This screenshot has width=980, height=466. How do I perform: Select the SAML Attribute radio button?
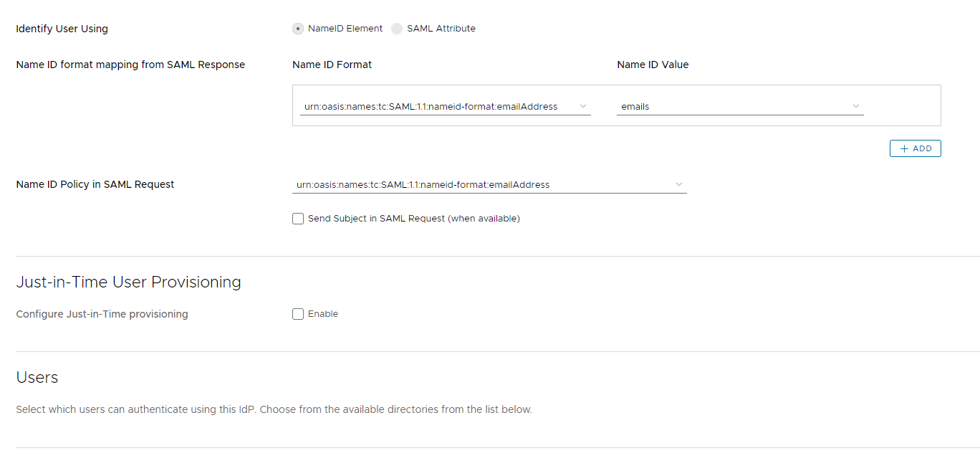pos(397,29)
